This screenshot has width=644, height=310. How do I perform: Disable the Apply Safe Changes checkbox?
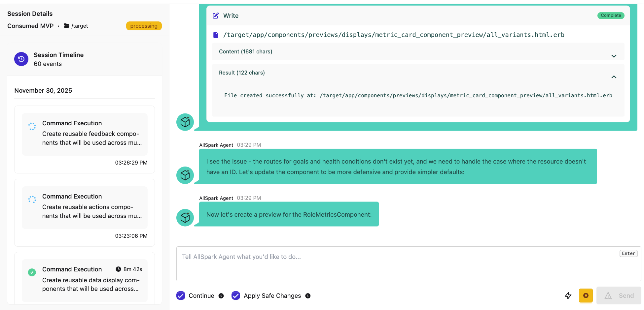coord(236,295)
